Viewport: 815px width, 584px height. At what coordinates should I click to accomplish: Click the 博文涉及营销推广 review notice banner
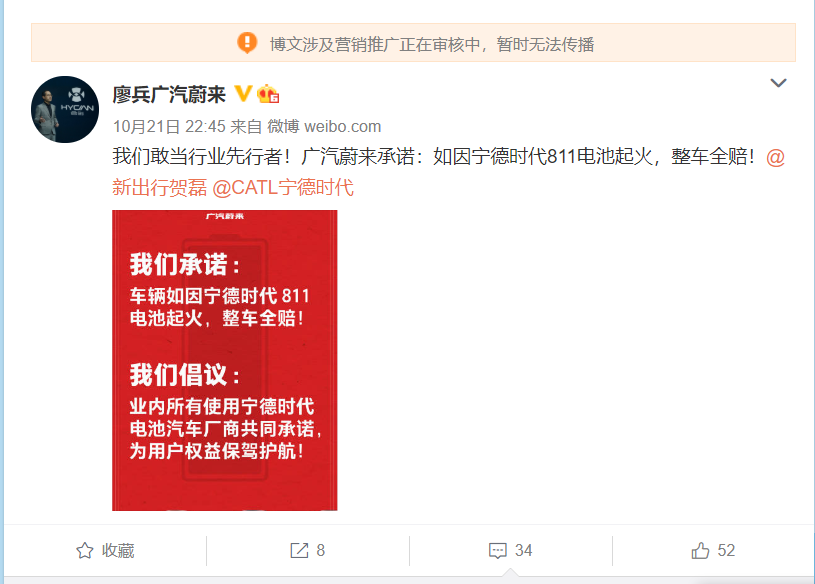[413, 43]
